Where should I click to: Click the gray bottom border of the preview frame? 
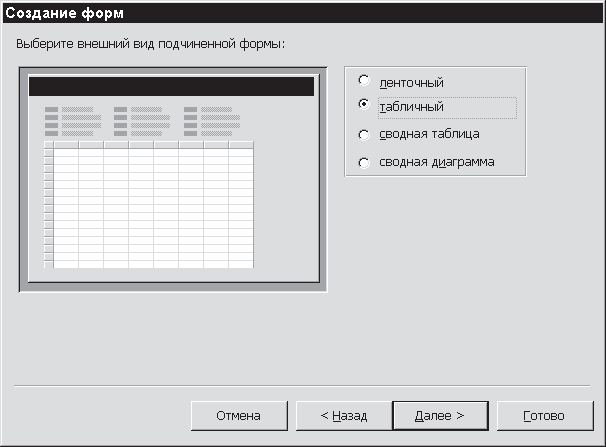172,288
